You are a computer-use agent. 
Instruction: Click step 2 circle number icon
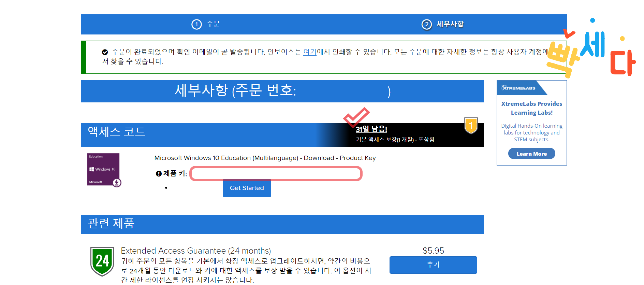click(427, 24)
